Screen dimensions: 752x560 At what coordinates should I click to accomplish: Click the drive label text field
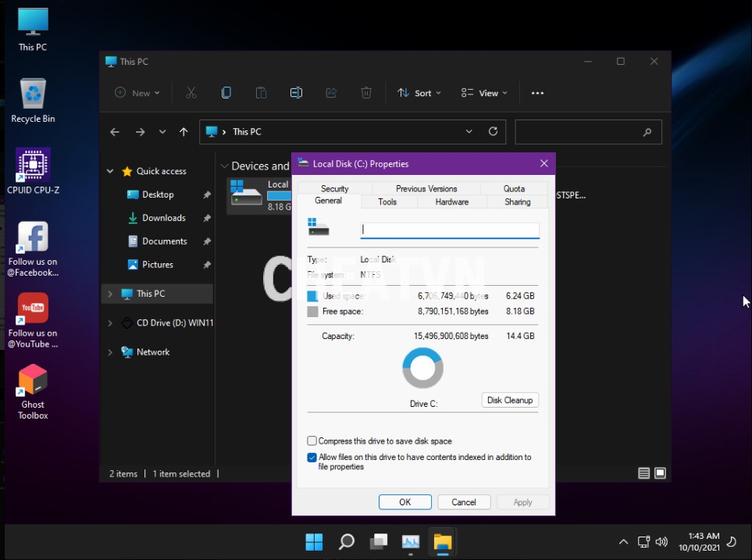pos(449,230)
